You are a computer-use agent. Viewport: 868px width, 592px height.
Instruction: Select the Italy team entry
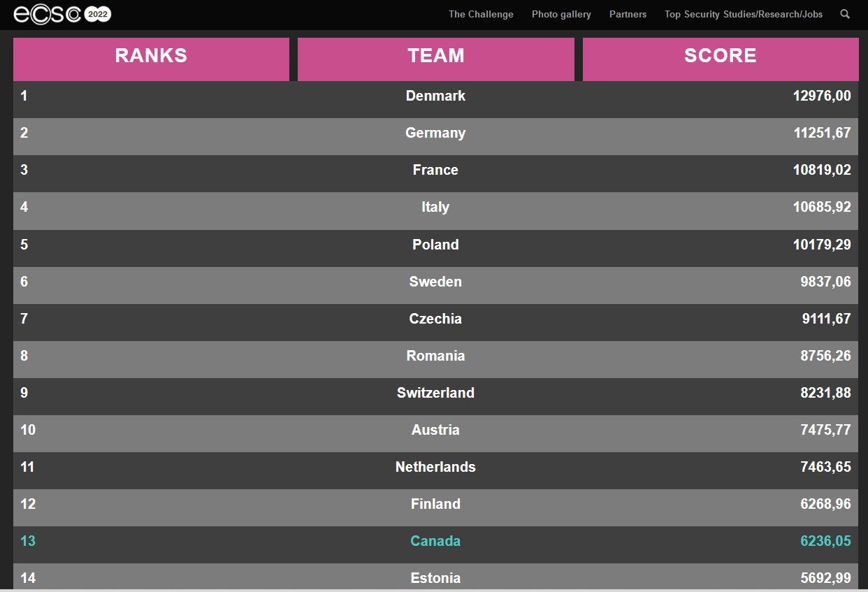pos(435,207)
